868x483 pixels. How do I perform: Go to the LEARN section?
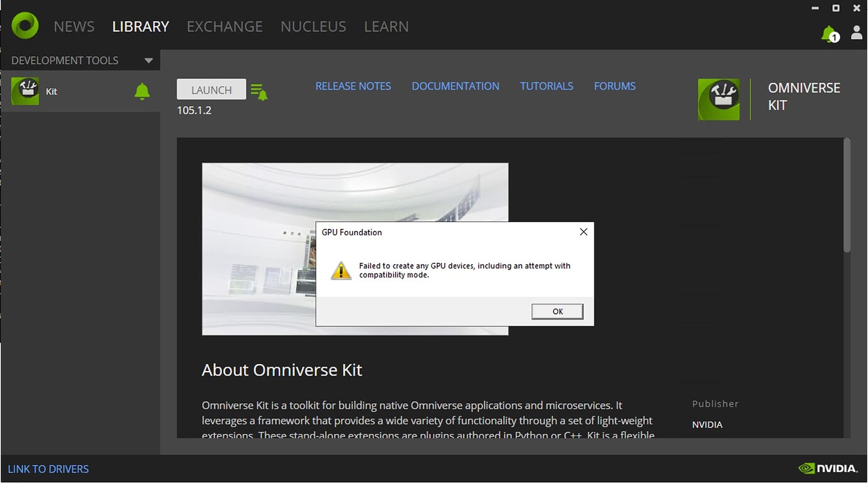[386, 26]
